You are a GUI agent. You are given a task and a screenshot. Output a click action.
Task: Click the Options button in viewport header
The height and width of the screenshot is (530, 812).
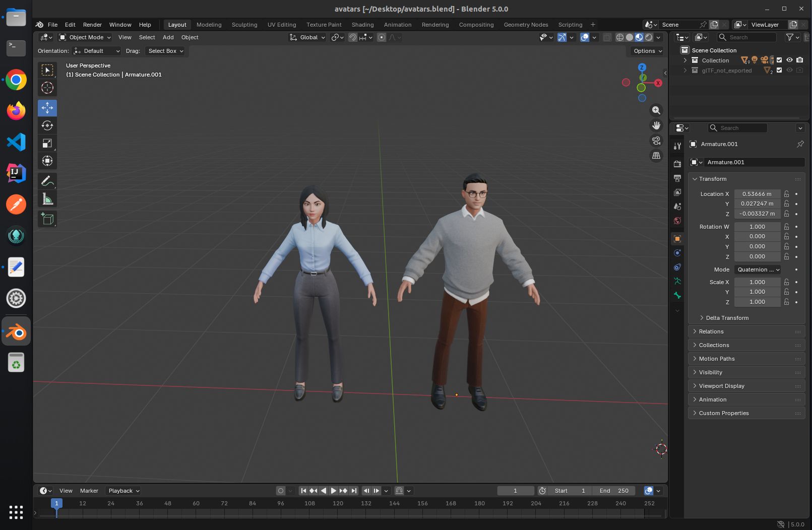tap(647, 51)
